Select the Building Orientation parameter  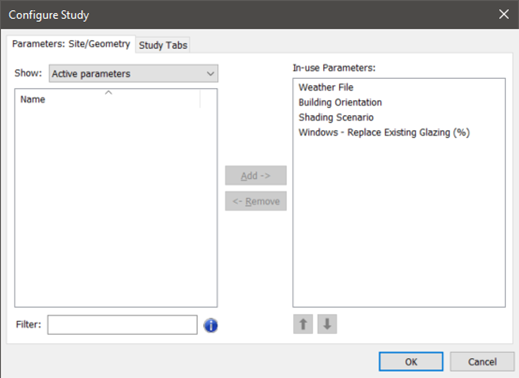(x=340, y=102)
